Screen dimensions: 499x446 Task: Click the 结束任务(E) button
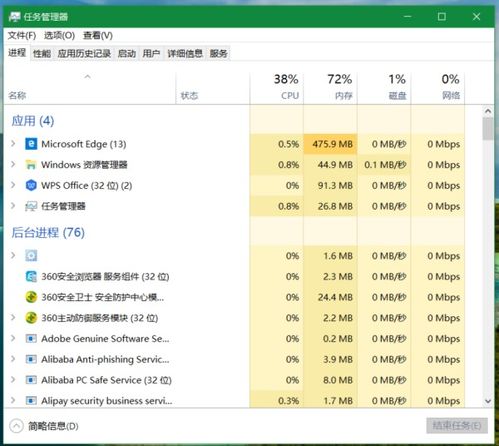click(x=457, y=426)
